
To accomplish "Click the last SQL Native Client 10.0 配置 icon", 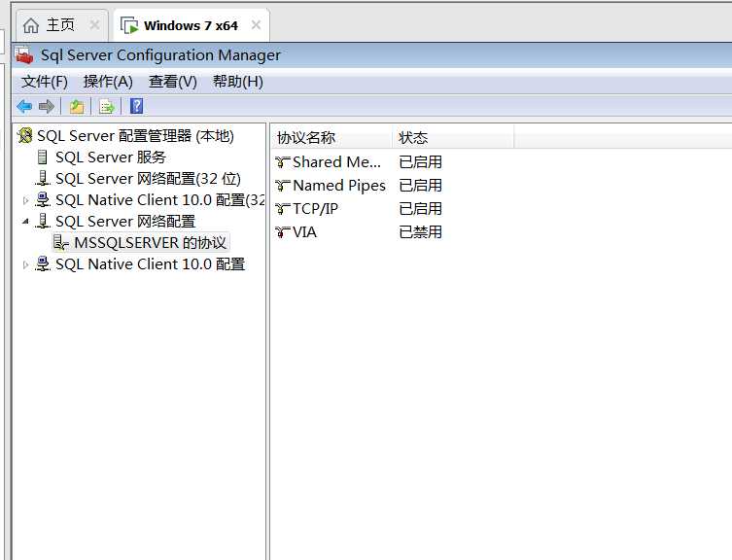I will [x=43, y=263].
